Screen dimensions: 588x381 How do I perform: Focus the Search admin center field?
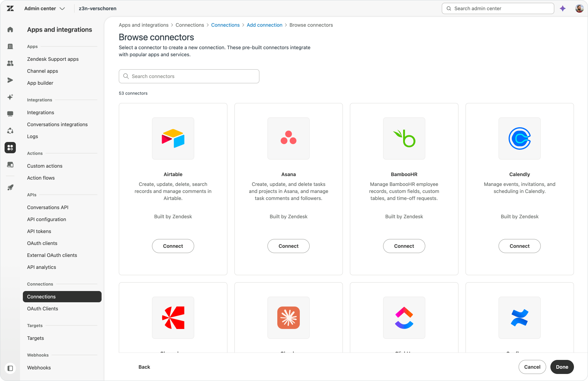click(x=498, y=8)
